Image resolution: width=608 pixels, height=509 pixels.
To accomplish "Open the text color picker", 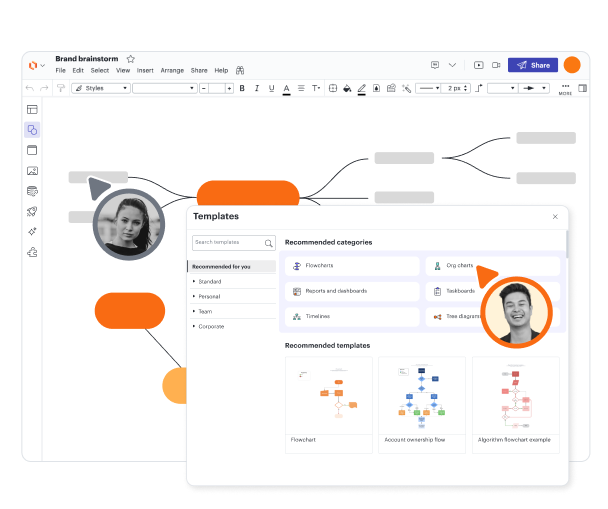I will point(286,88).
